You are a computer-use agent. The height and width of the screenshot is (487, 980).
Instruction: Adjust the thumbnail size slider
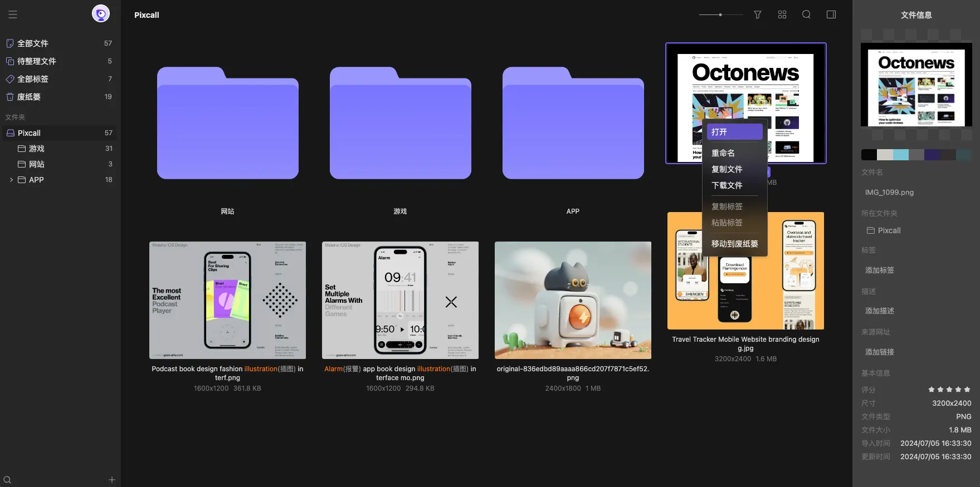pos(720,14)
